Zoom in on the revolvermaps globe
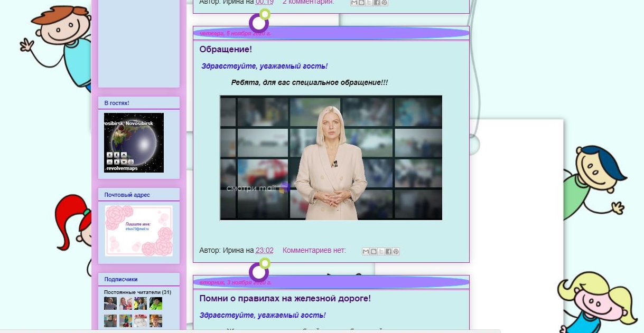This screenshot has width=644, height=333. (109, 155)
